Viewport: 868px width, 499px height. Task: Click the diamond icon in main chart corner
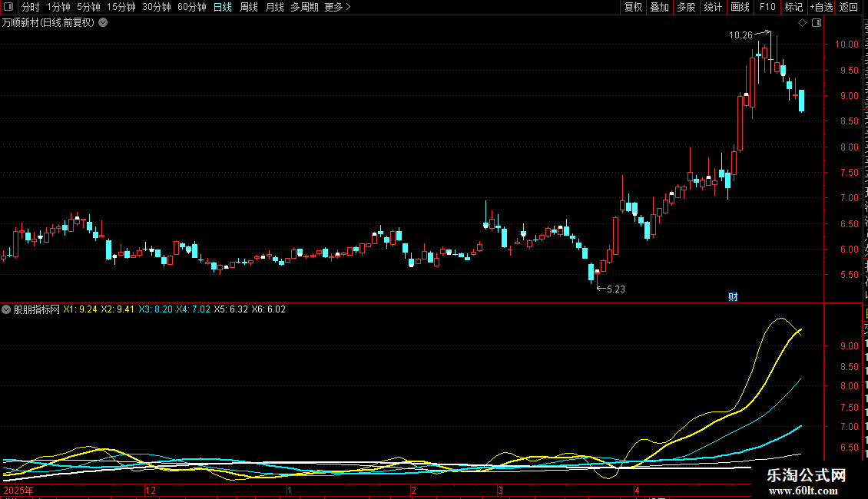[x=802, y=23]
